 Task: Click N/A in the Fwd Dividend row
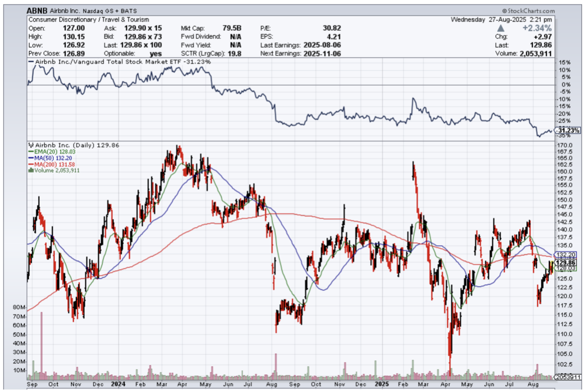(x=235, y=37)
